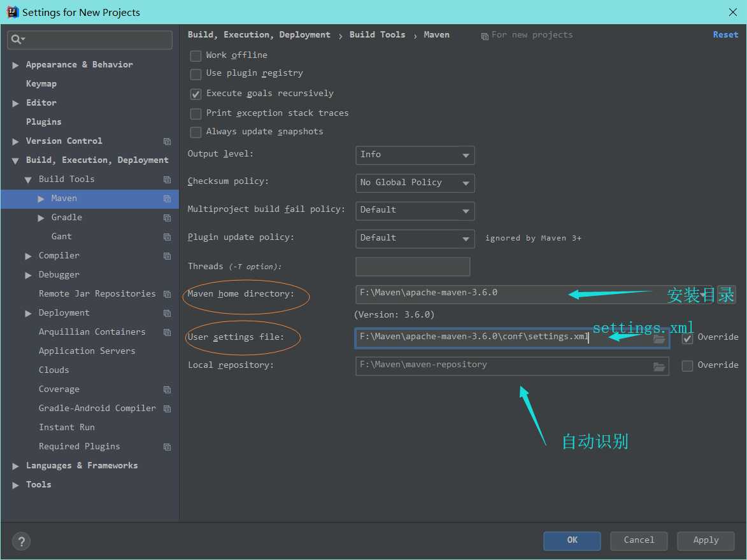Screen dimensions: 747x560
Task: Uncheck Override for User settings file
Action: (687, 338)
